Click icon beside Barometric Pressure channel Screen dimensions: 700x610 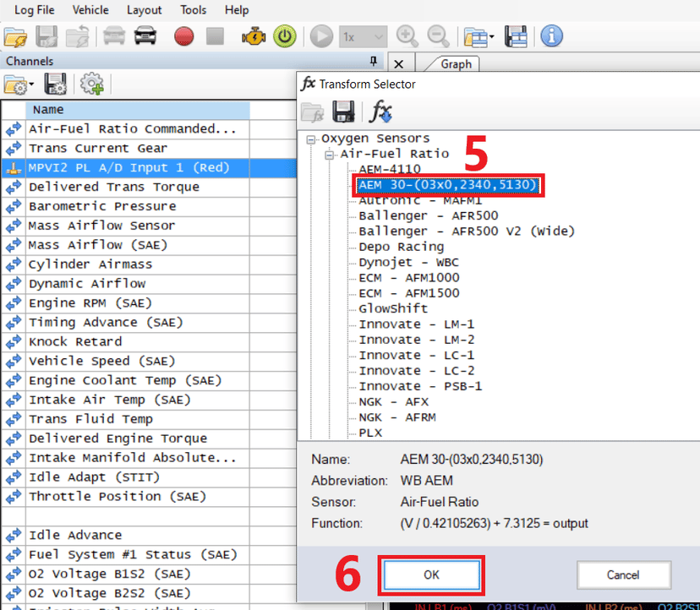click(14, 206)
